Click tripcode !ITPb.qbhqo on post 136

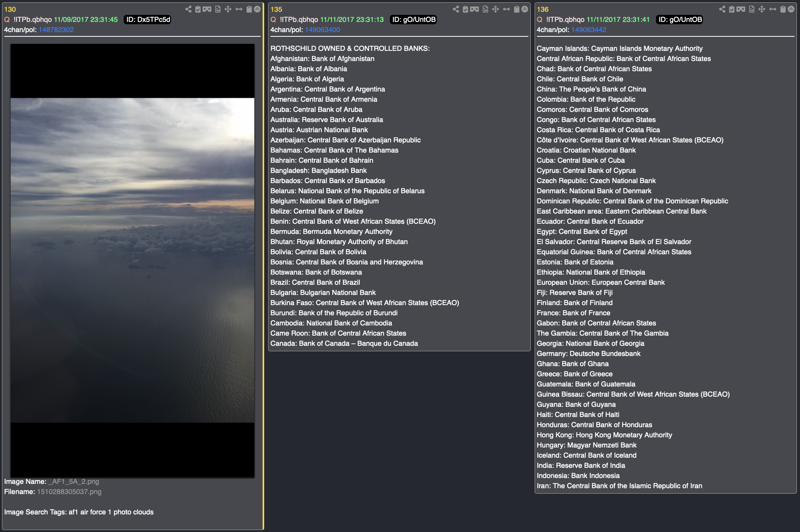[565, 20]
